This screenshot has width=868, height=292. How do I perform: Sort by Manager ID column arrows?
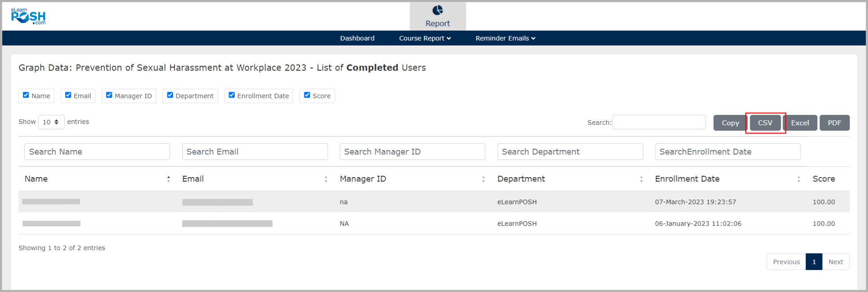(483, 179)
